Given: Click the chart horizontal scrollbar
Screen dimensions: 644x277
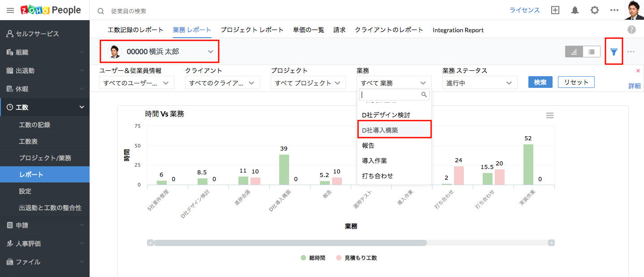Looking at the screenshot, I should click(290, 242).
